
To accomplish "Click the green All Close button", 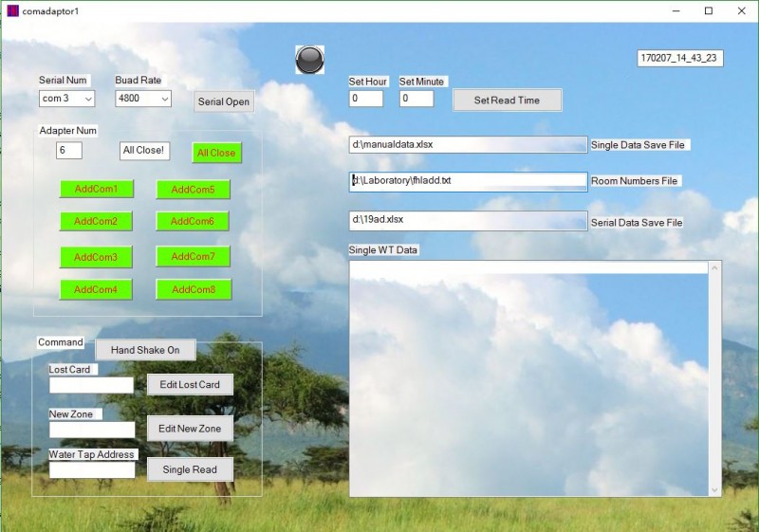I will (x=216, y=153).
